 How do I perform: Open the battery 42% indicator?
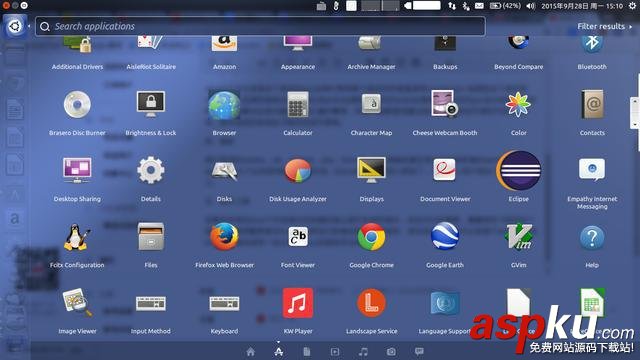[x=505, y=6]
